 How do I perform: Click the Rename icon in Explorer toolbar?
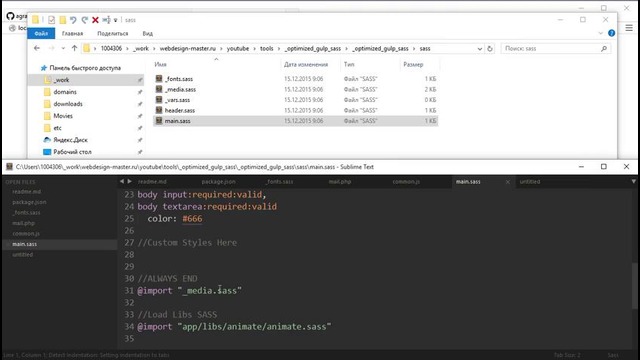106,20
